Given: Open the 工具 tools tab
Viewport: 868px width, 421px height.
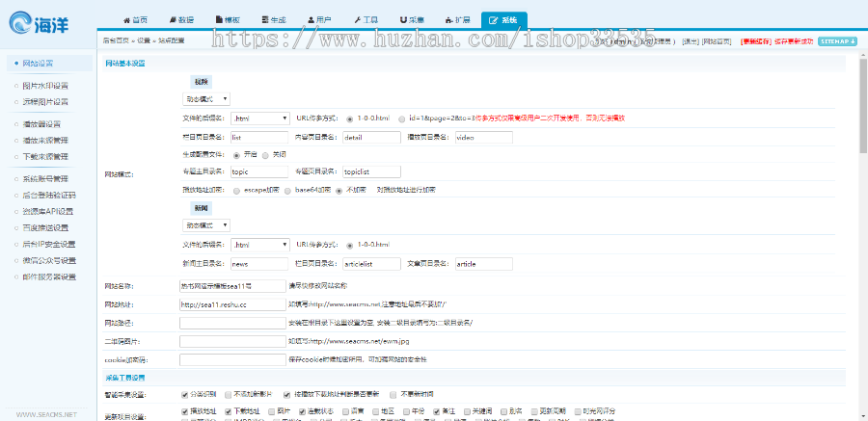Looking at the screenshot, I should (366, 20).
